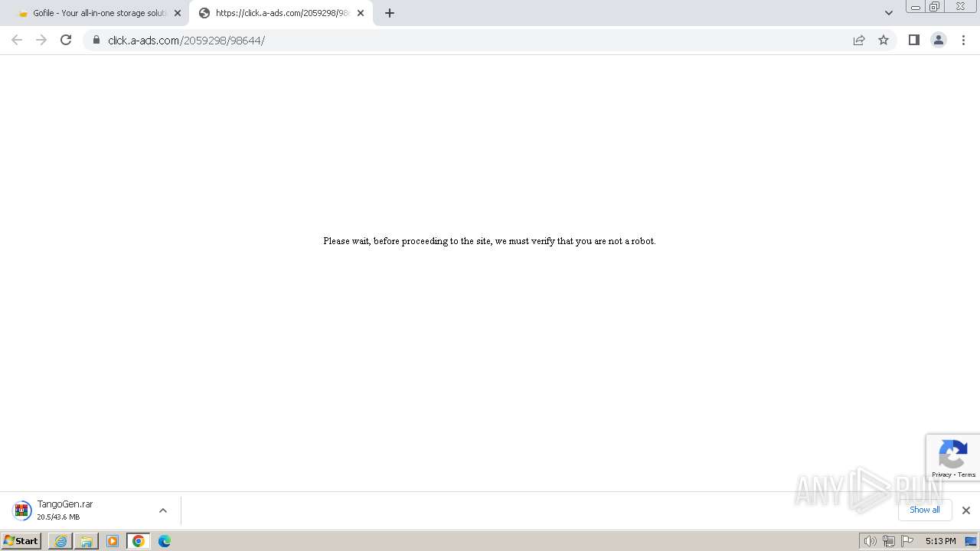
Task: Open the TangoGen.rar download item
Action: click(90, 510)
